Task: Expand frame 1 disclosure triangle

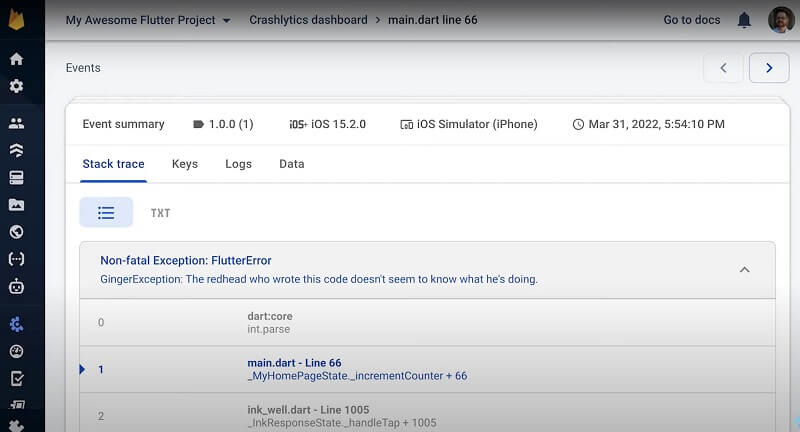Action: tap(82, 369)
